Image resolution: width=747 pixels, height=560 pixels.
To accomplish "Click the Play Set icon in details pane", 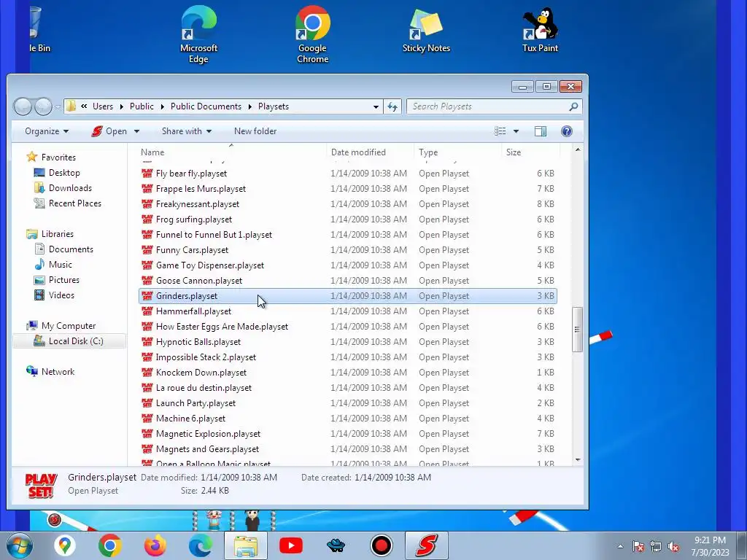I will [41, 485].
